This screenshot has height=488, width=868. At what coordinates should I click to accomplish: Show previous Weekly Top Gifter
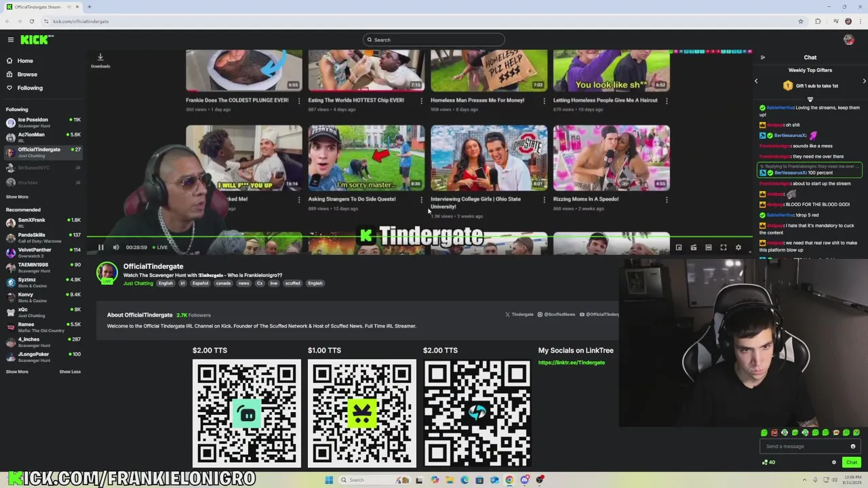(x=756, y=81)
